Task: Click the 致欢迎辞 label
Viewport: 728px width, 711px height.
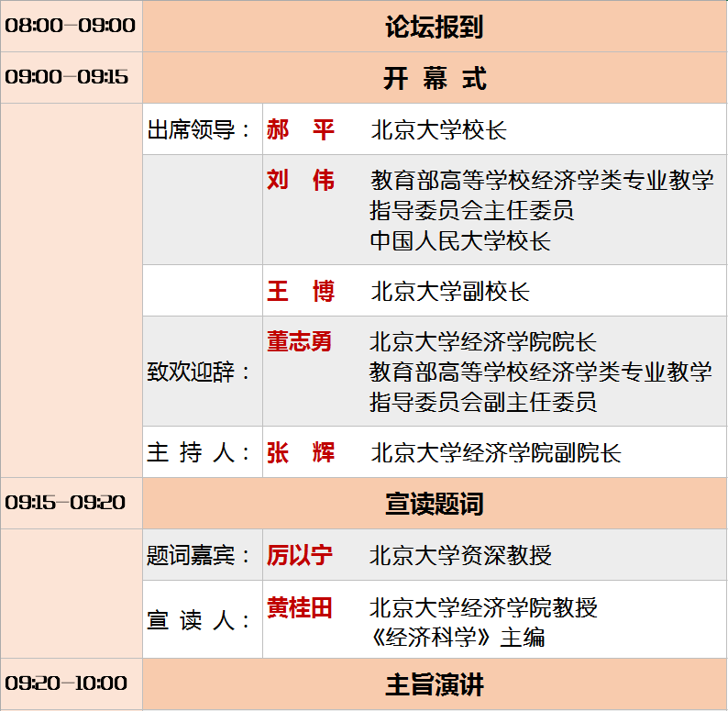Action: (199, 372)
